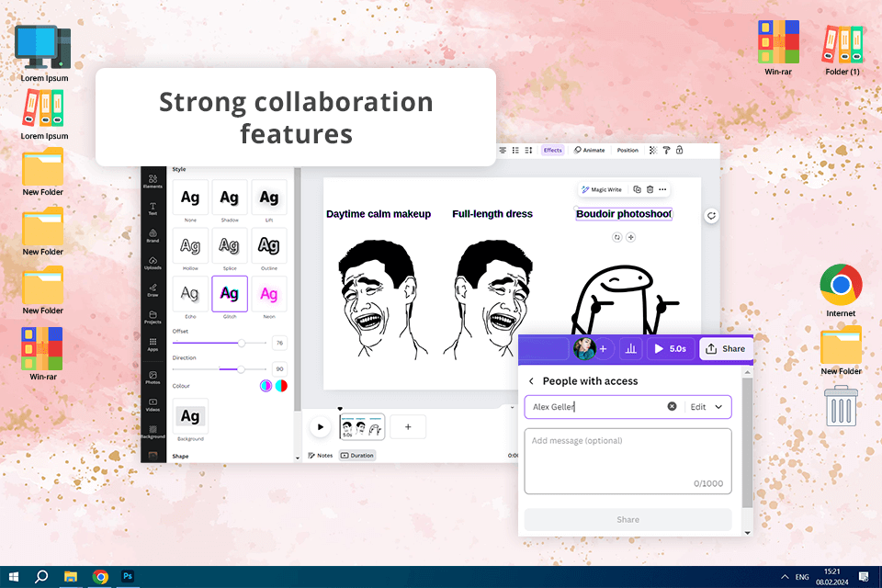The image size is (882, 588).
Task: Click the Offset slider handle
Action: point(242,343)
